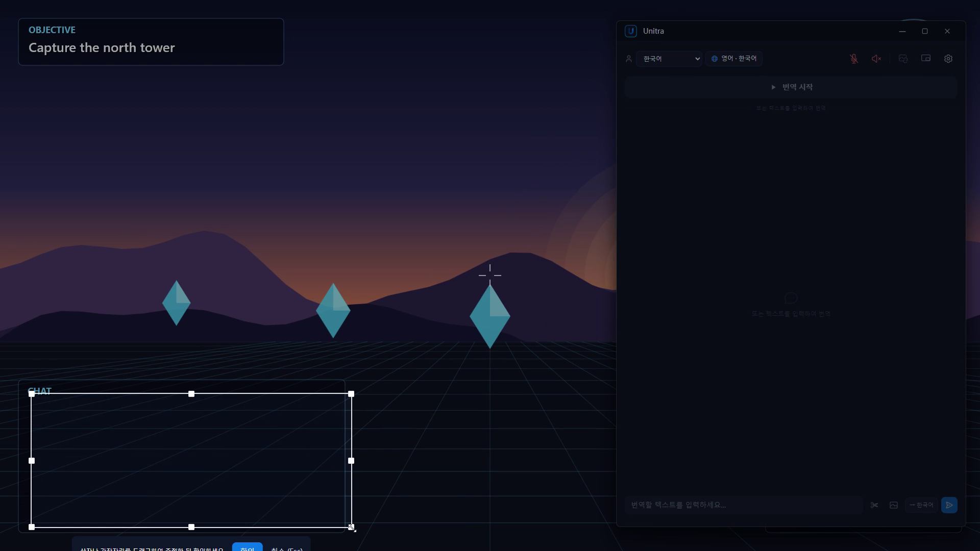Click the 'Capture the north tower' objective text
The height and width of the screenshot is (551, 980).
(x=102, y=48)
